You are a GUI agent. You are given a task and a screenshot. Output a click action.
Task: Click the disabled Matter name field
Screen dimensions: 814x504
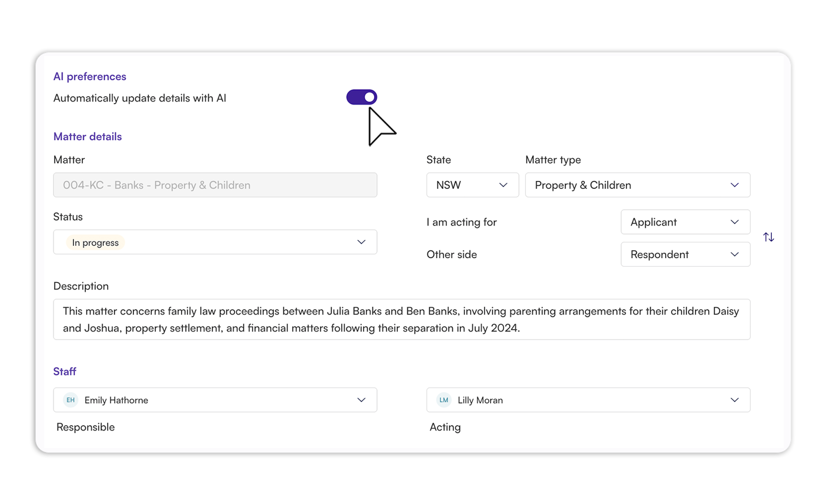click(215, 185)
